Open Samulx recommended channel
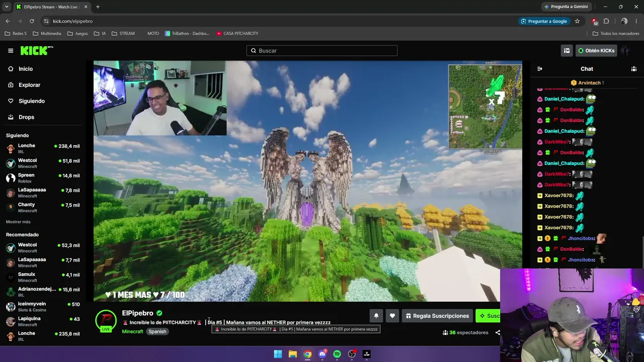 [43, 277]
